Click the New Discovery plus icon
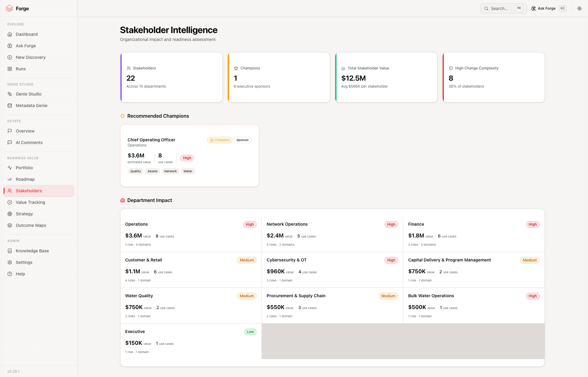 (x=10, y=57)
